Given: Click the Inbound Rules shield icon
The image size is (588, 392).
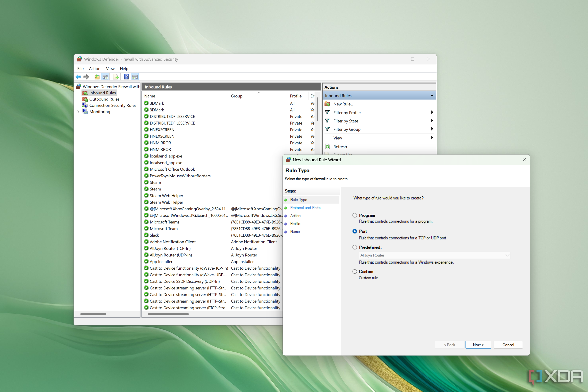Looking at the screenshot, I should [85, 93].
